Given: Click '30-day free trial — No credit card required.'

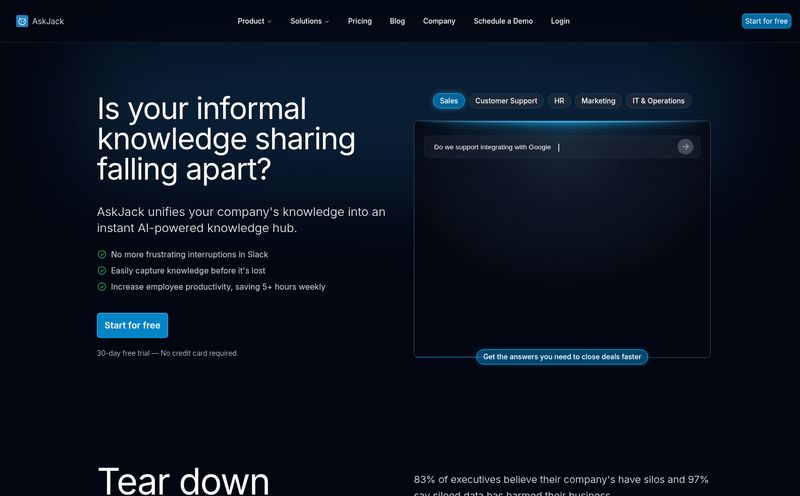Looking at the screenshot, I should 167,353.
